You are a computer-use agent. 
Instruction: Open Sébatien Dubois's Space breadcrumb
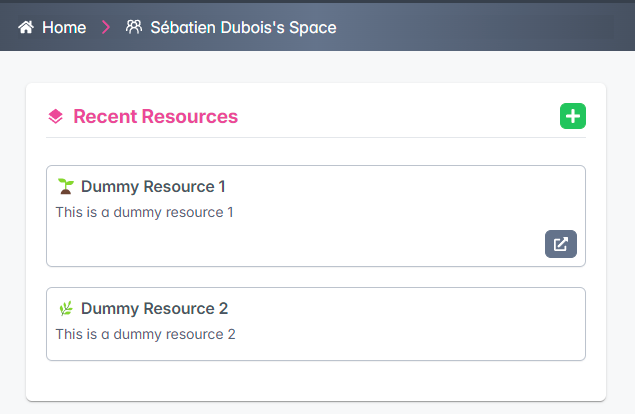tap(243, 28)
